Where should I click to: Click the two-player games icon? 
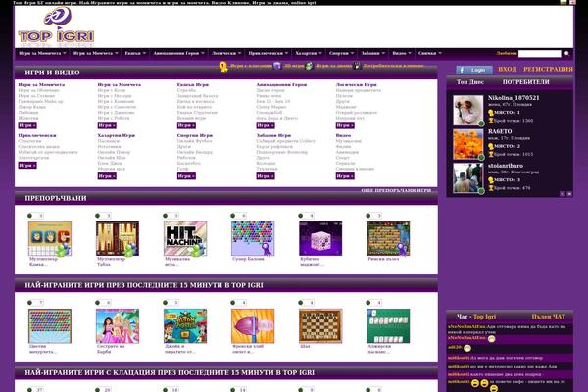(x=309, y=66)
